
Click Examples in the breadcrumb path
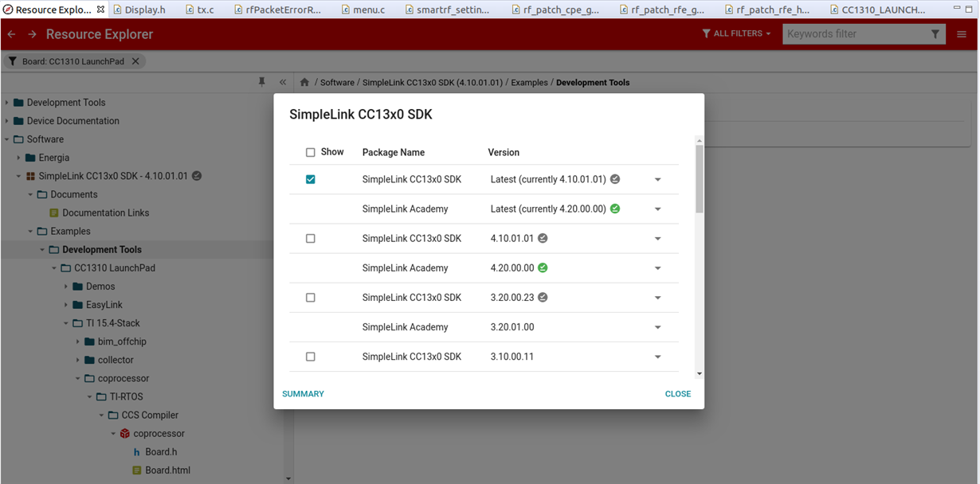529,82
